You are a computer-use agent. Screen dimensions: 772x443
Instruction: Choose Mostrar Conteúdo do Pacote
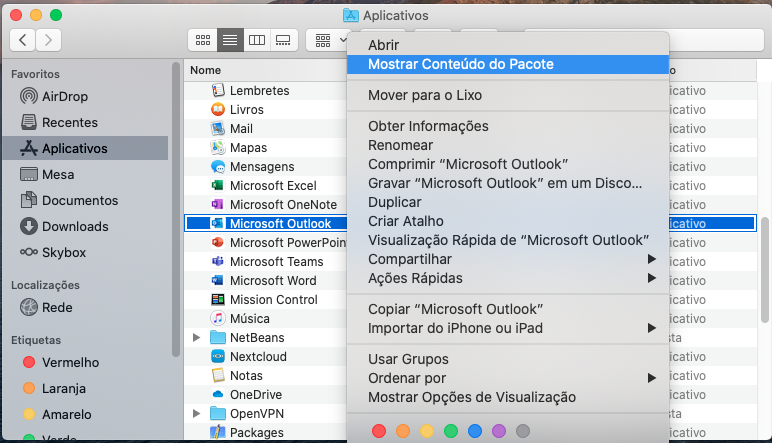tap(508, 64)
